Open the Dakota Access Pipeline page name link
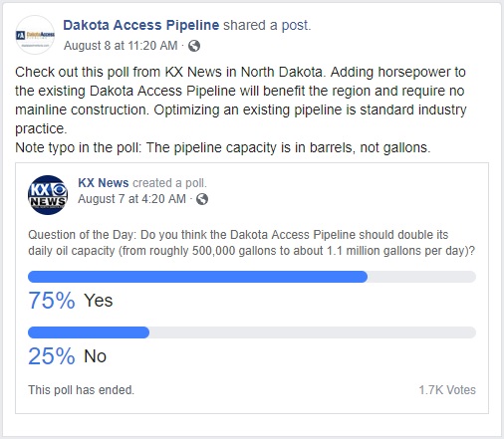 (x=141, y=25)
